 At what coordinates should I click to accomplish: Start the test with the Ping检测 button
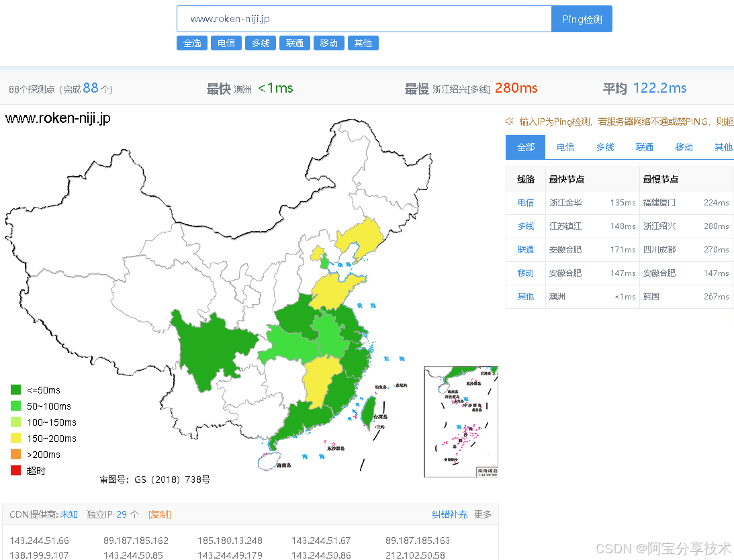click(x=582, y=19)
